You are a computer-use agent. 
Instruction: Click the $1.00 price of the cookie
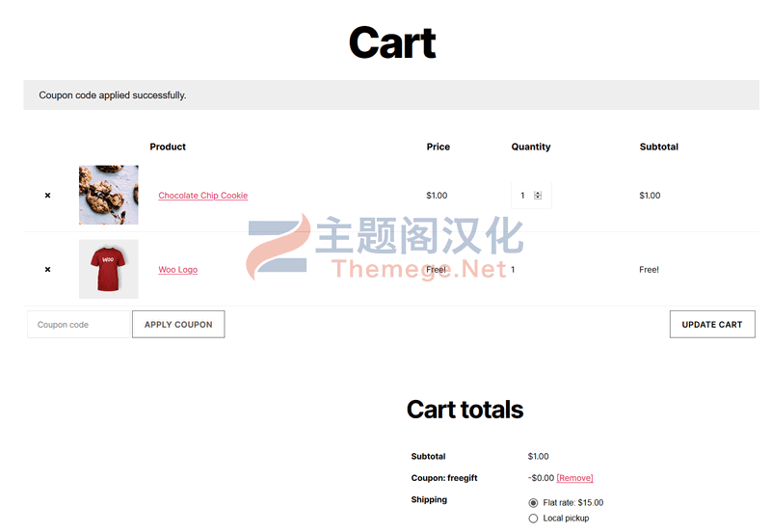(x=437, y=196)
